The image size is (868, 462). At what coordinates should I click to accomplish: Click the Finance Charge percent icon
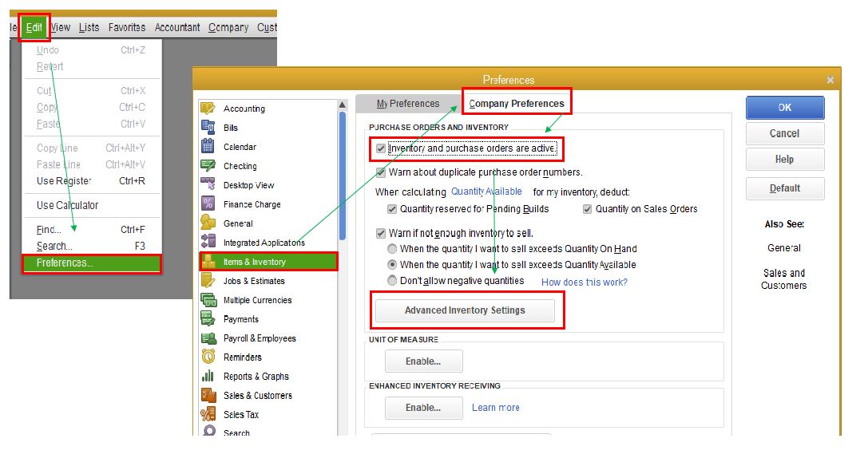point(208,204)
